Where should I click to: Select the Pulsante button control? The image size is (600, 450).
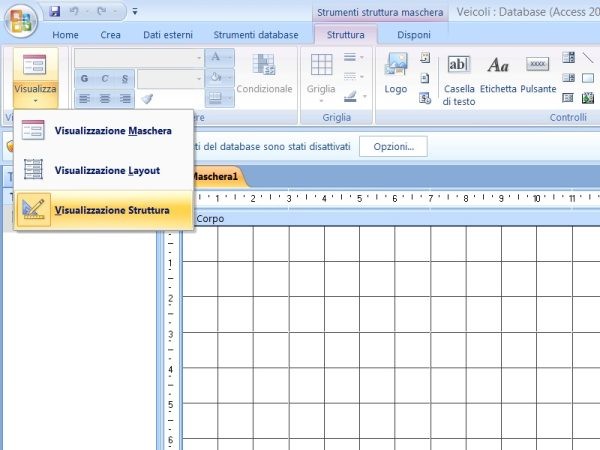click(538, 73)
